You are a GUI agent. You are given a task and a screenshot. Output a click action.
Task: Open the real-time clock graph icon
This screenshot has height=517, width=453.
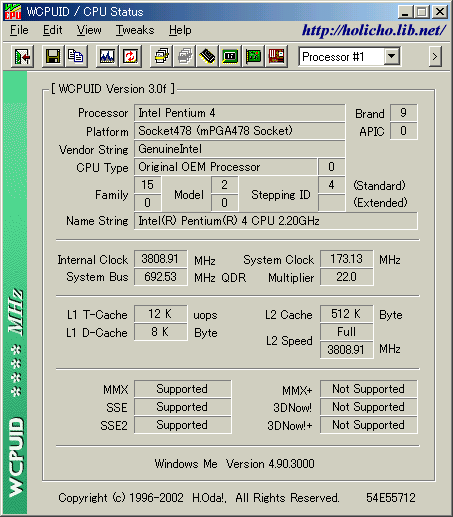click(x=107, y=57)
